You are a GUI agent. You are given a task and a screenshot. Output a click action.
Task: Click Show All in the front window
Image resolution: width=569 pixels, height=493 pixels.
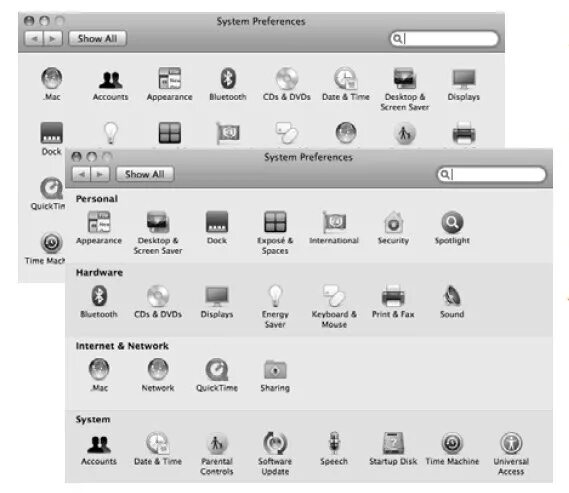point(144,174)
